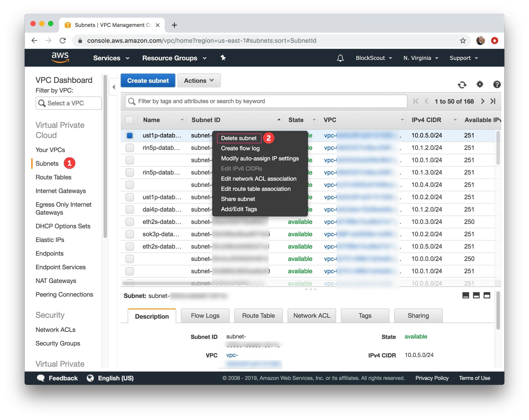Click the refresh subnets list icon
Image resolution: width=529 pixels, height=420 pixels.
point(462,85)
